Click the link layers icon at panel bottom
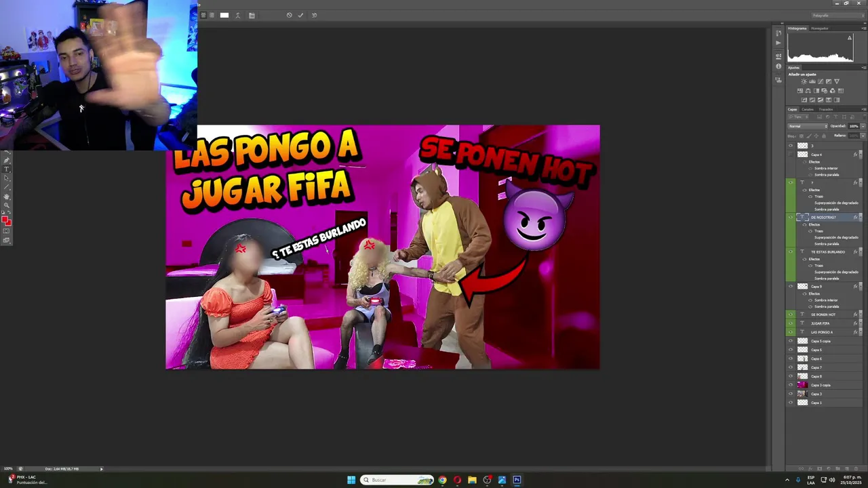Screen dimensions: 868x488 [801, 468]
